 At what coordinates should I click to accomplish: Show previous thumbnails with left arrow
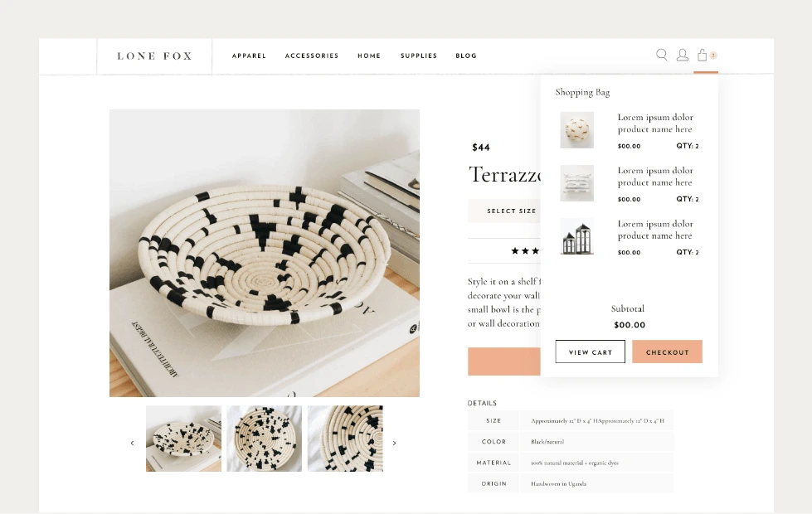tap(132, 443)
